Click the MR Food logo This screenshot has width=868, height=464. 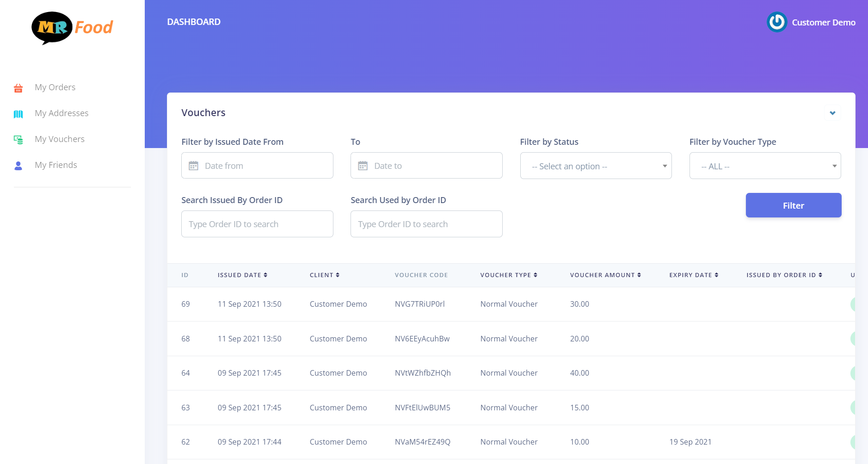(x=72, y=28)
